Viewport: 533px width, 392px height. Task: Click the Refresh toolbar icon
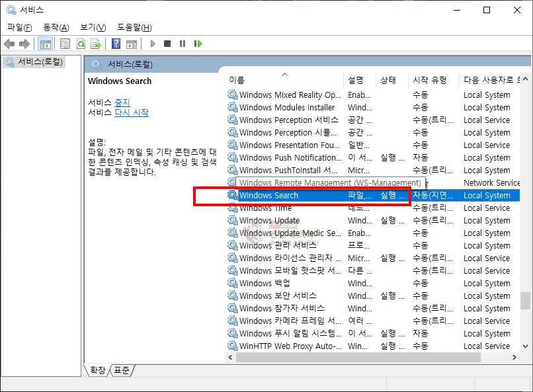tap(81, 44)
